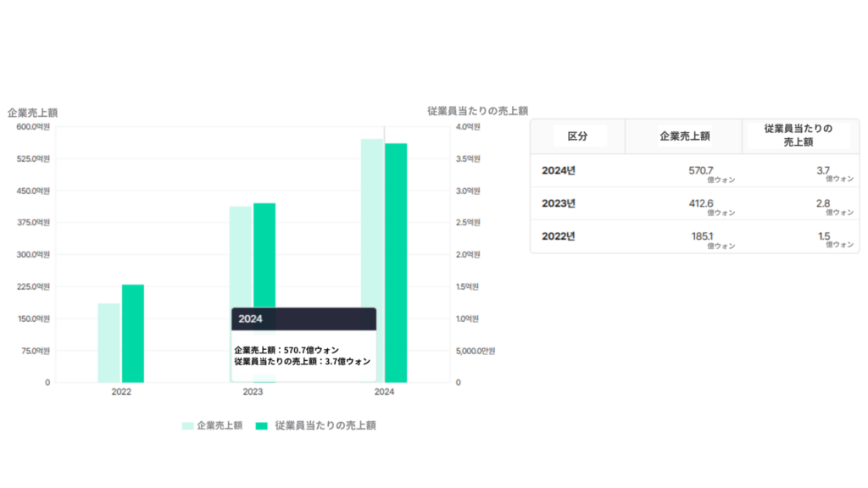Toggle the 従業員当たりの売上額 series via its legend label

pos(325,426)
